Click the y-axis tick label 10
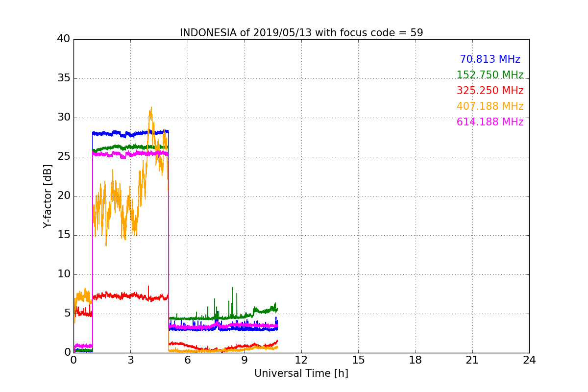The width and height of the screenshot is (588, 392). [x=64, y=274]
